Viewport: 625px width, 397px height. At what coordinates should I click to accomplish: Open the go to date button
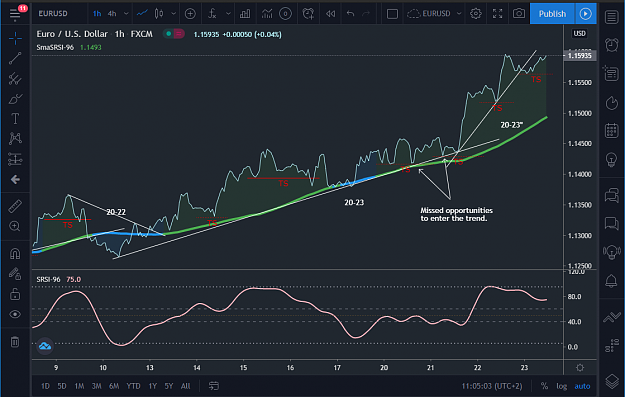pyautogui.click(x=214, y=386)
